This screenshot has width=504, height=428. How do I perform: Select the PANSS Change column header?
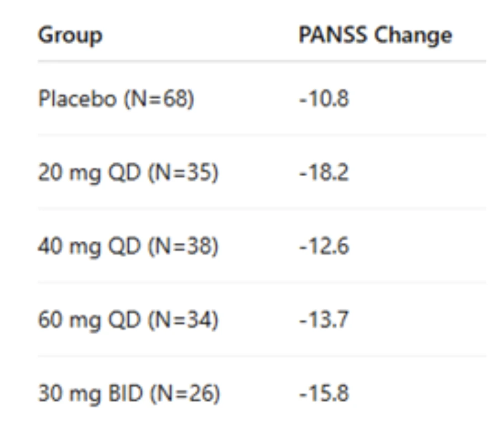tap(375, 35)
